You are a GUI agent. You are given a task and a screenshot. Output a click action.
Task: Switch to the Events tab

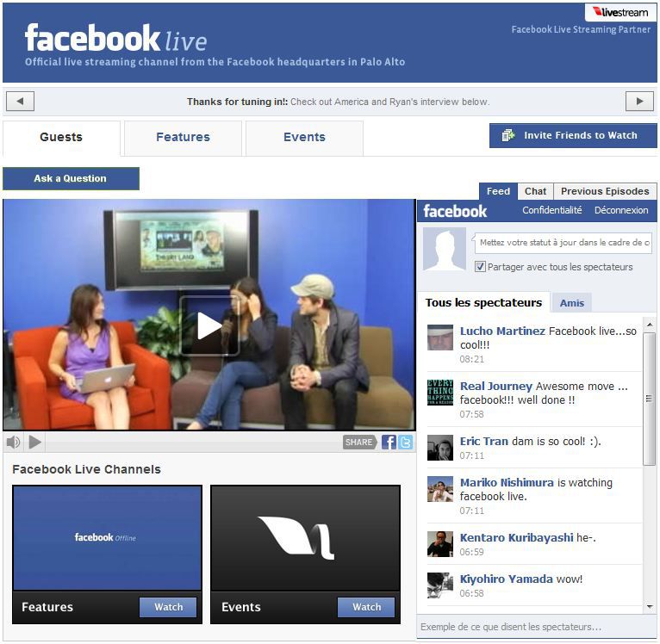(x=304, y=137)
